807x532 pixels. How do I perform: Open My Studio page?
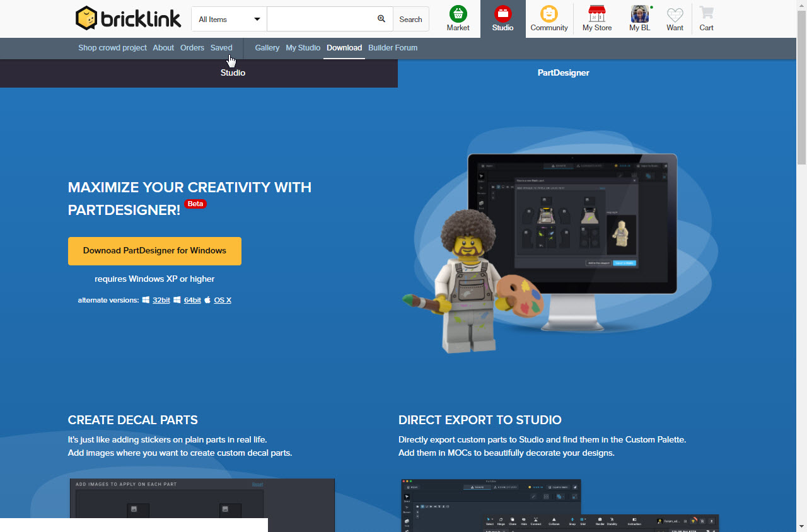(303, 48)
